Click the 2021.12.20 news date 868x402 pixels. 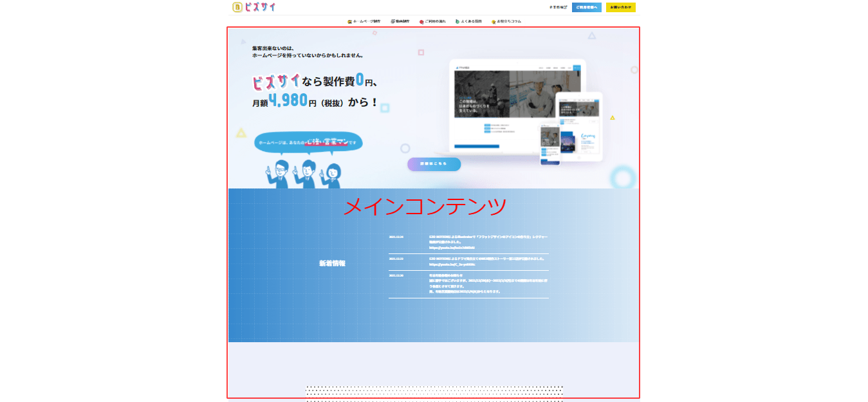click(396, 275)
